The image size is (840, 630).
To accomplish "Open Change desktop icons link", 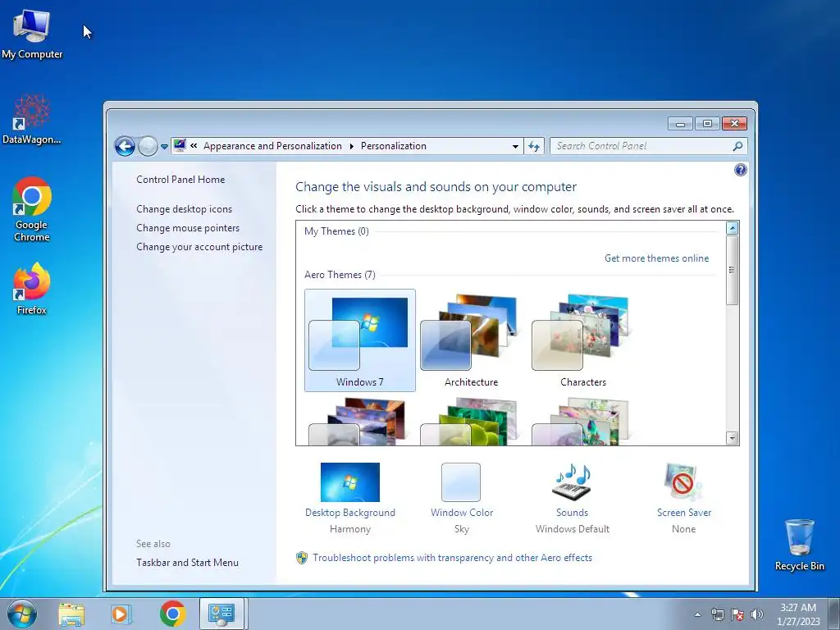I will tap(185, 209).
